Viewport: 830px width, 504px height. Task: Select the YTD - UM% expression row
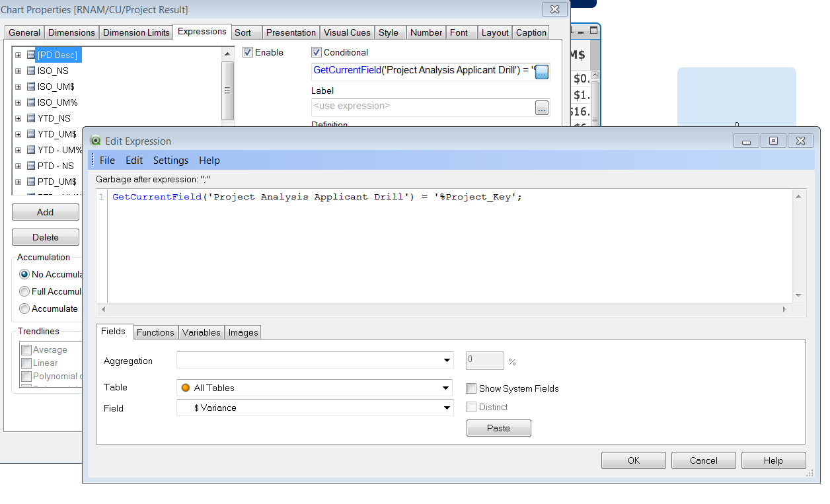[60, 150]
